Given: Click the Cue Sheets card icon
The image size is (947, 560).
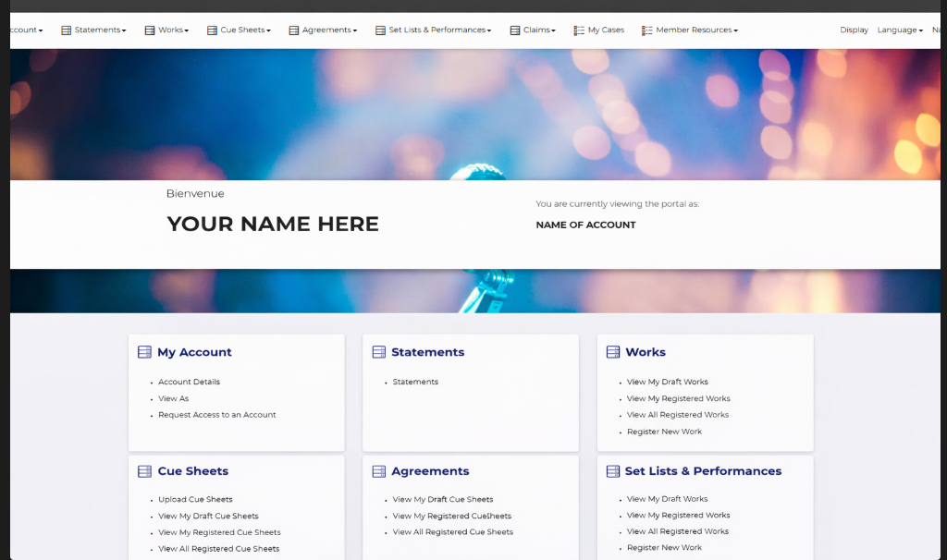Looking at the screenshot, I should [x=144, y=471].
